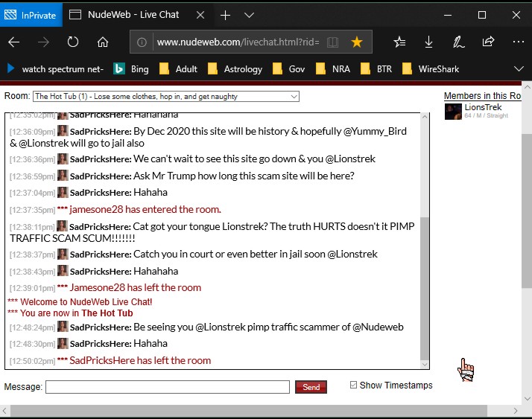Open the browser Settings and more menu

click(x=517, y=42)
